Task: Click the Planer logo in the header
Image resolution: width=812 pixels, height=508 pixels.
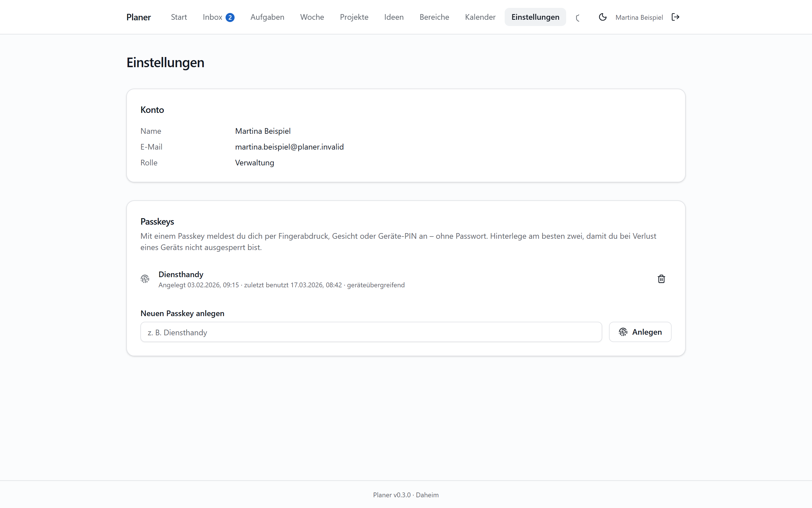Action: (x=139, y=17)
